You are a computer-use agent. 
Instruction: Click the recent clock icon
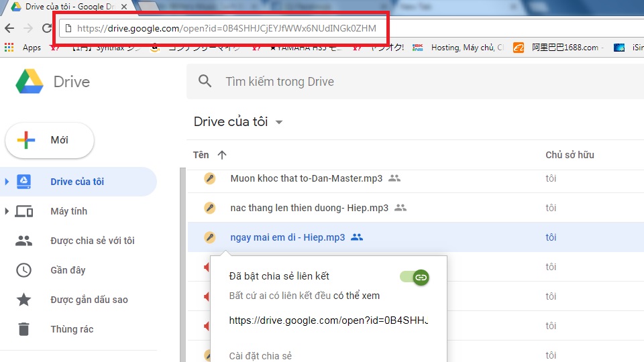coord(24,270)
